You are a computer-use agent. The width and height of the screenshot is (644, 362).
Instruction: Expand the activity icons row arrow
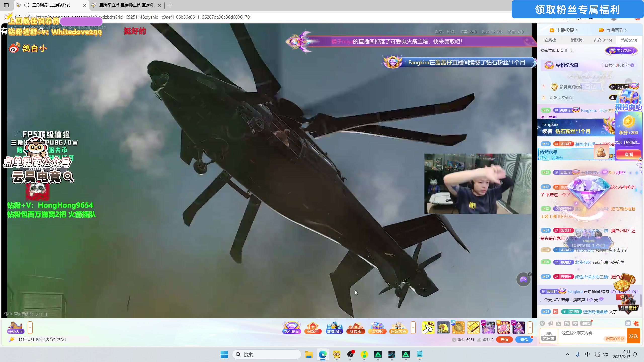(413, 328)
